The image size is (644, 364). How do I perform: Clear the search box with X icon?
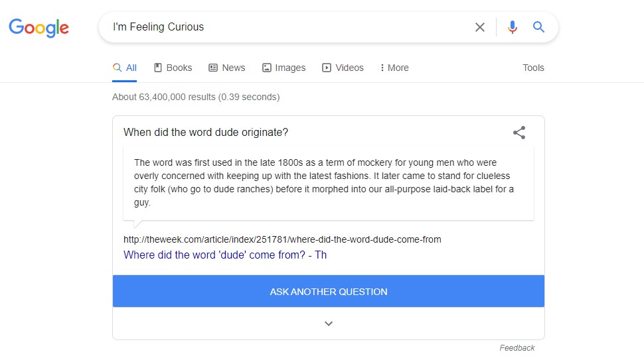(x=480, y=27)
